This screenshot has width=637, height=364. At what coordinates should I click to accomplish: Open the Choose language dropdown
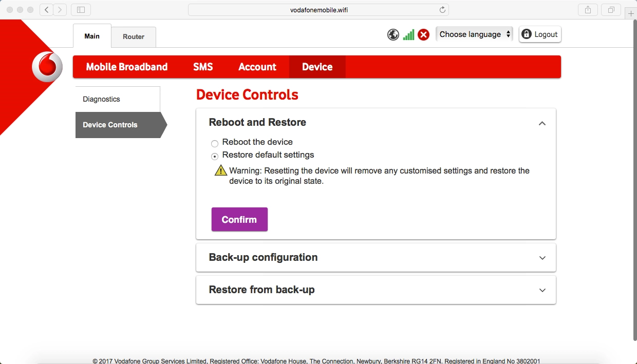[x=473, y=34]
